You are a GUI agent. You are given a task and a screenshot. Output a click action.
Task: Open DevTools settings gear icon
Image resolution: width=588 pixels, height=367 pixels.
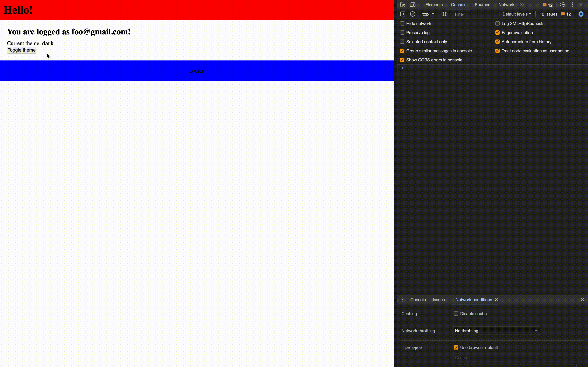pyautogui.click(x=563, y=5)
